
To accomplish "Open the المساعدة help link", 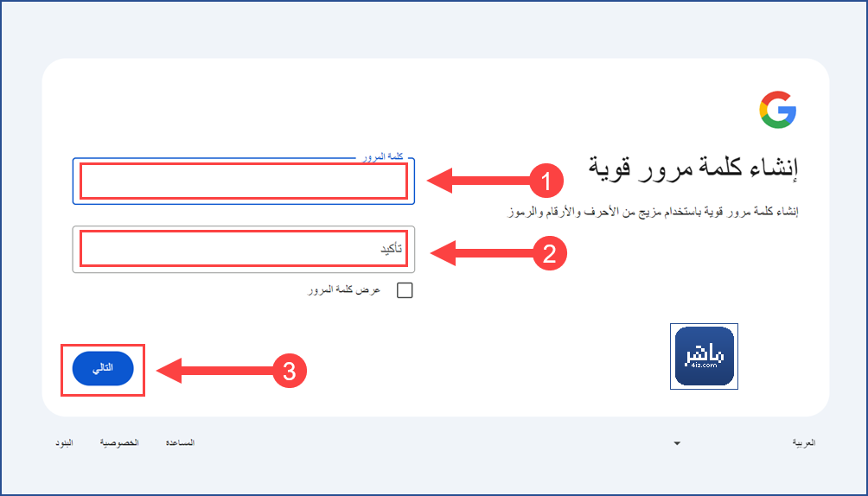I will pyautogui.click(x=180, y=442).
